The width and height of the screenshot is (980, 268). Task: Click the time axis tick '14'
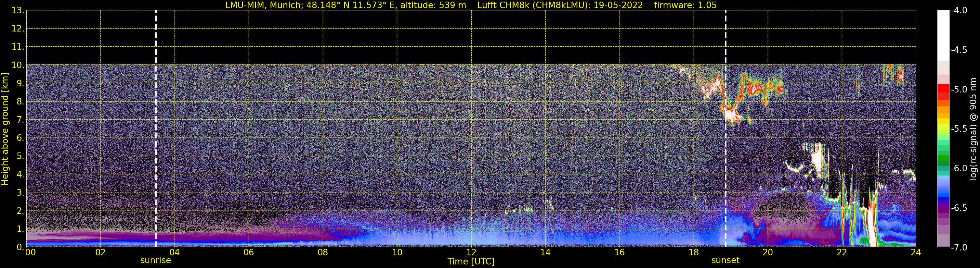pyautogui.click(x=545, y=252)
